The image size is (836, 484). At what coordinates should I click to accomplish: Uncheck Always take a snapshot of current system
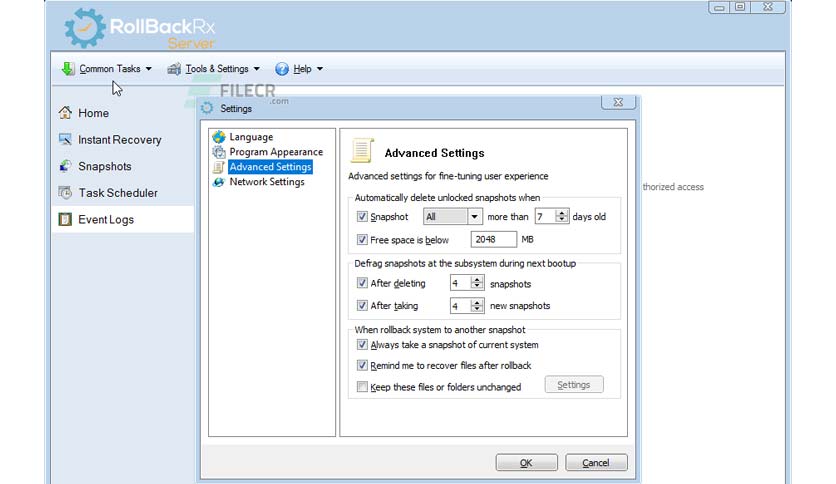click(x=362, y=344)
